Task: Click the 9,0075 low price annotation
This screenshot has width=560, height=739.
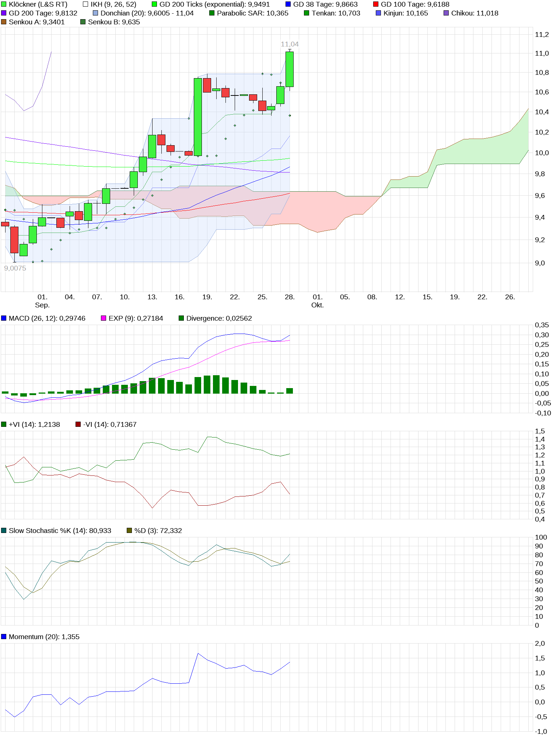Action: [x=15, y=268]
